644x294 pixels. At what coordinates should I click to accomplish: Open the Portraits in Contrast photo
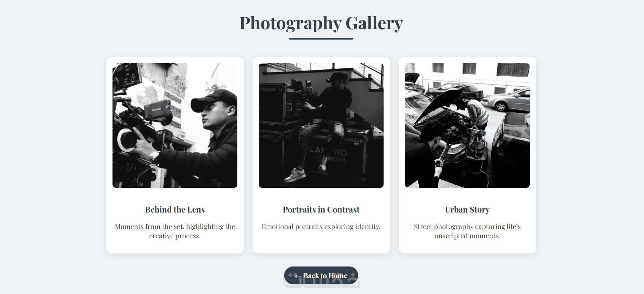[x=321, y=126]
